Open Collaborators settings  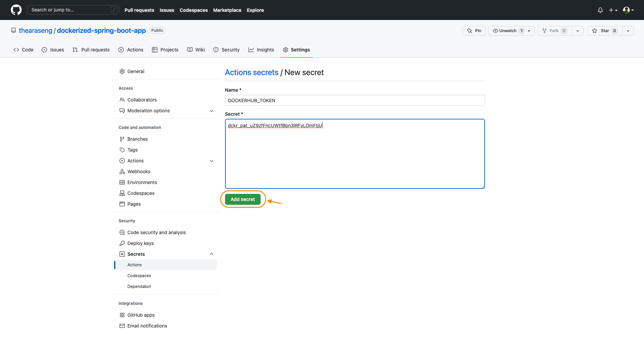click(x=167, y=100)
